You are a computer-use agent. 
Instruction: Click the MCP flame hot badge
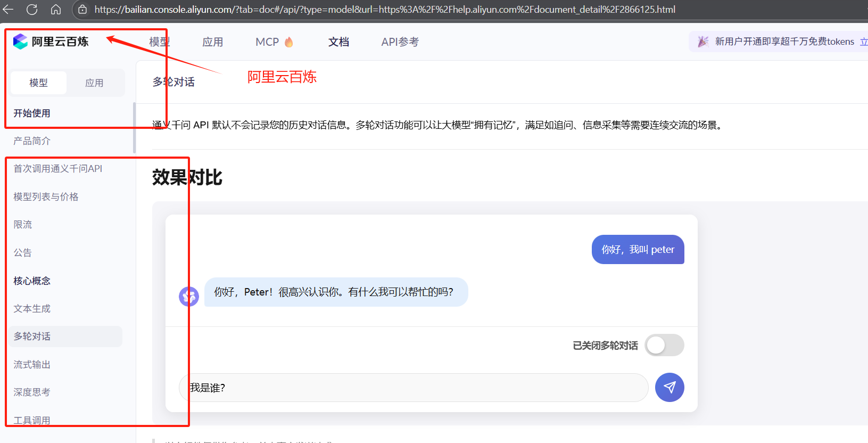(289, 42)
